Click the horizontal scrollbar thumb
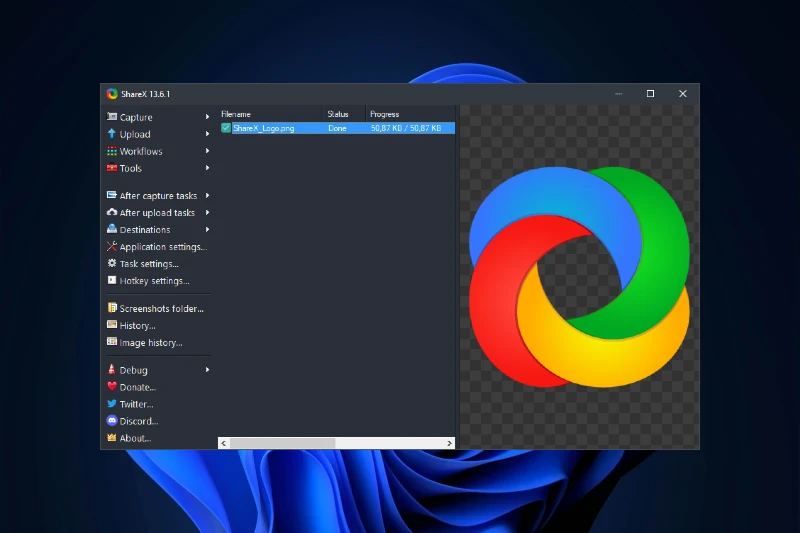800x533 pixels. (x=282, y=443)
